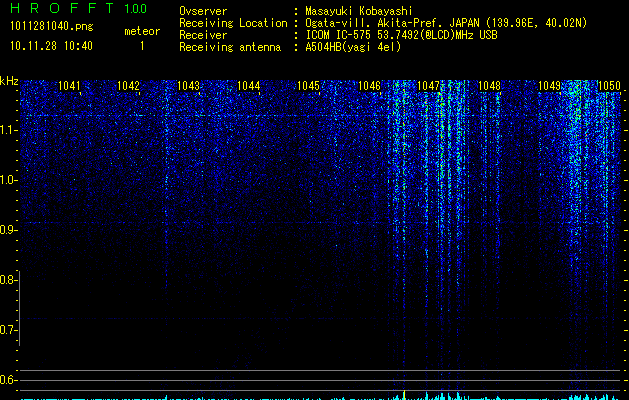Click the kHz axis unit label

coord(9,81)
